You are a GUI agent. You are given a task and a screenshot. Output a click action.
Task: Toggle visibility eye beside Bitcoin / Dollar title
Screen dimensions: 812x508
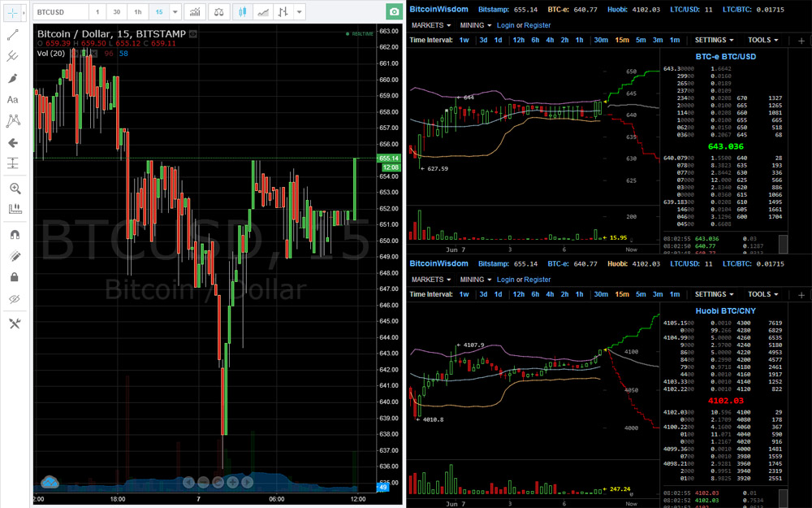click(192, 34)
